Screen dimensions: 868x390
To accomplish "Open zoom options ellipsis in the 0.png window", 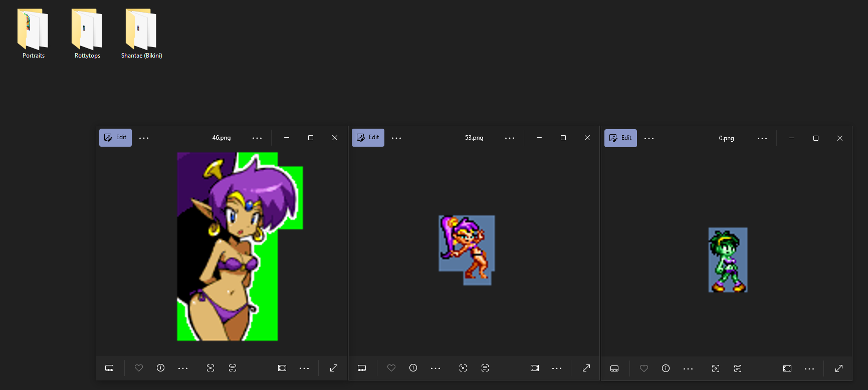I will point(809,368).
